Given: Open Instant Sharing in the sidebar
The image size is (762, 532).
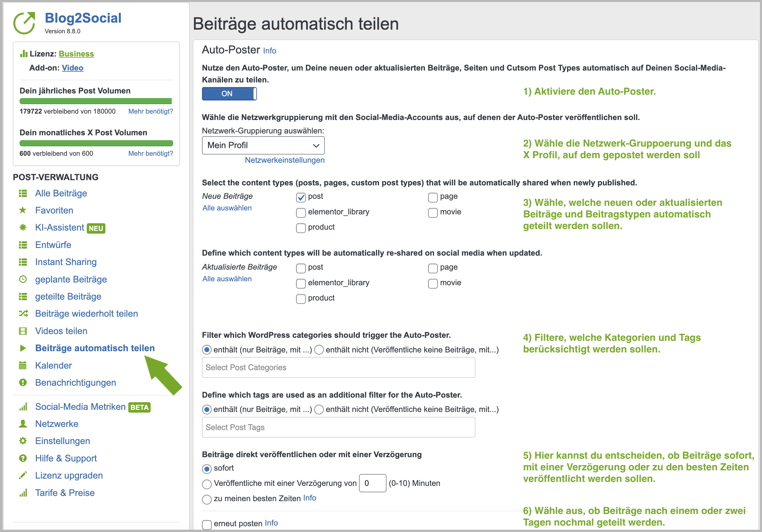Looking at the screenshot, I should pyautogui.click(x=66, y=262).
